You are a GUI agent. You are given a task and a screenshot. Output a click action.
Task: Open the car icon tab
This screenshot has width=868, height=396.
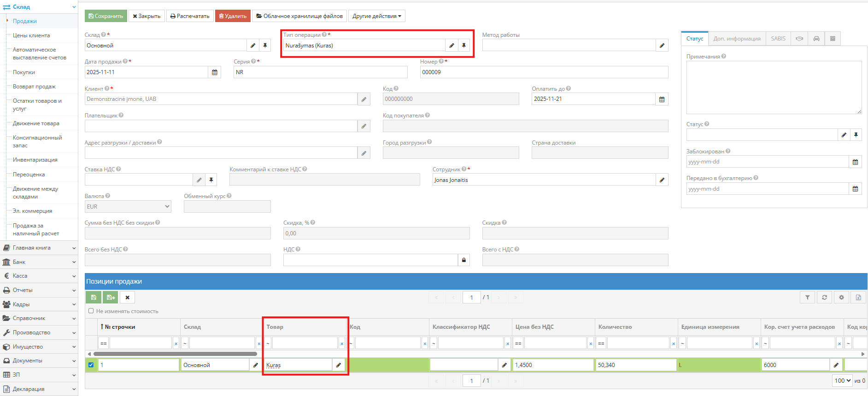[x=816, y=39]
